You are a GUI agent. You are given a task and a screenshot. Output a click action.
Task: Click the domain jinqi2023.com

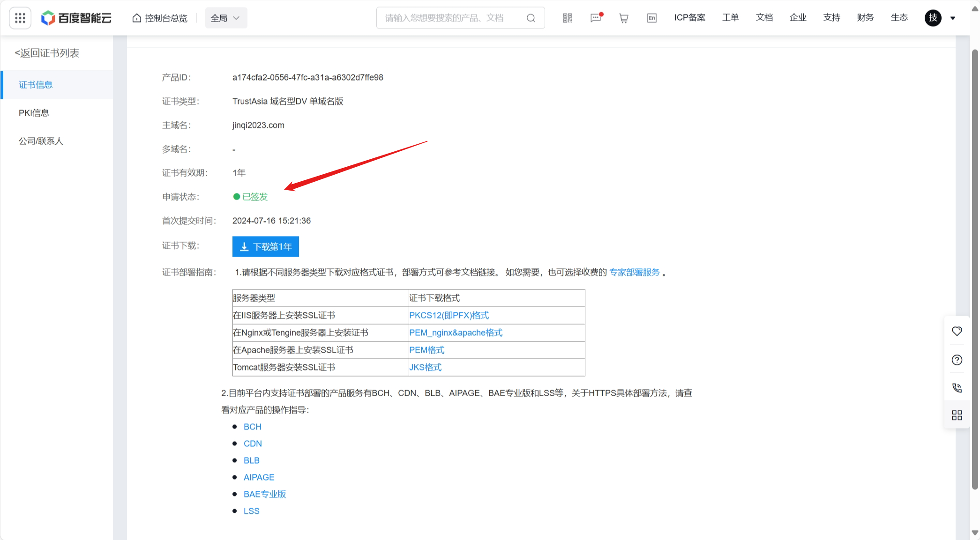point(258,125)
